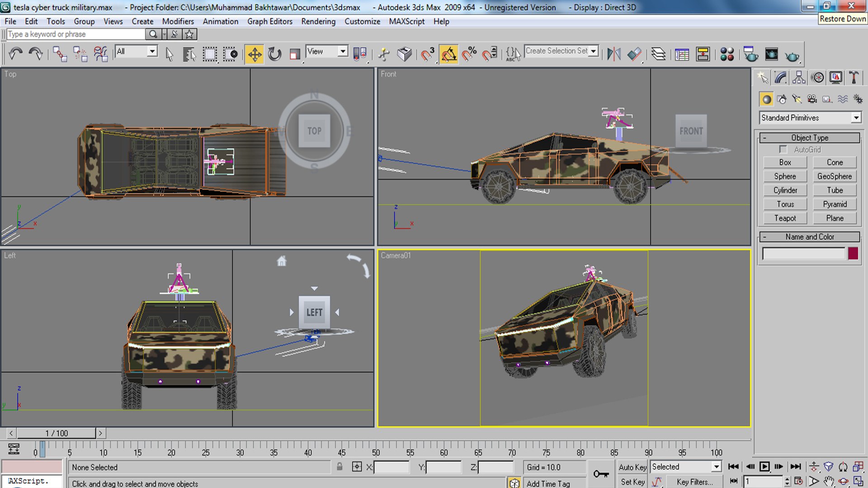Open the Customize menu

tap(362, 21)
